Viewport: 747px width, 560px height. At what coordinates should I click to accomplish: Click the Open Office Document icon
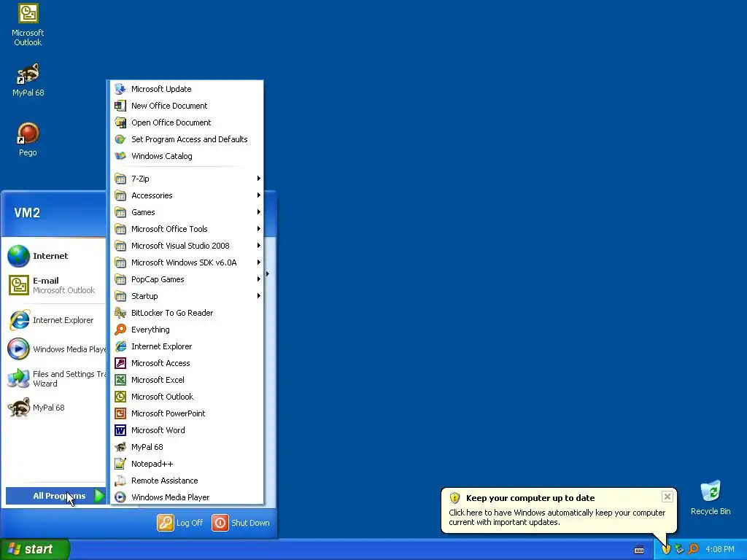(120, 122)
